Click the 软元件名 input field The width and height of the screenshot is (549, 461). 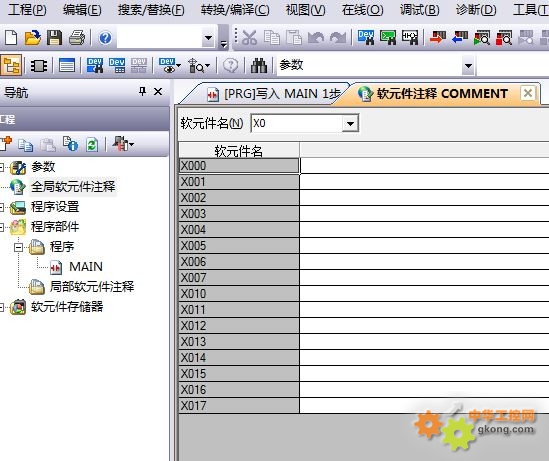297,123
